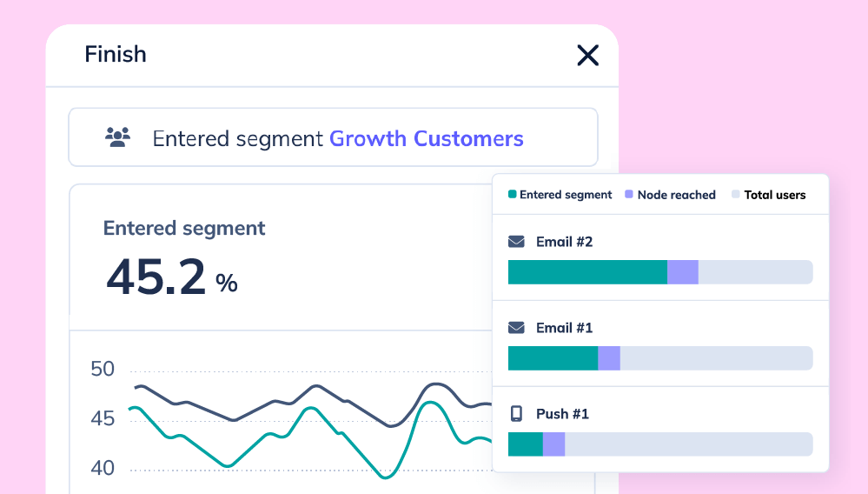The image size is (868, 494).
Task: Click the 45 axis label on chart
Action: pos(103,418)
